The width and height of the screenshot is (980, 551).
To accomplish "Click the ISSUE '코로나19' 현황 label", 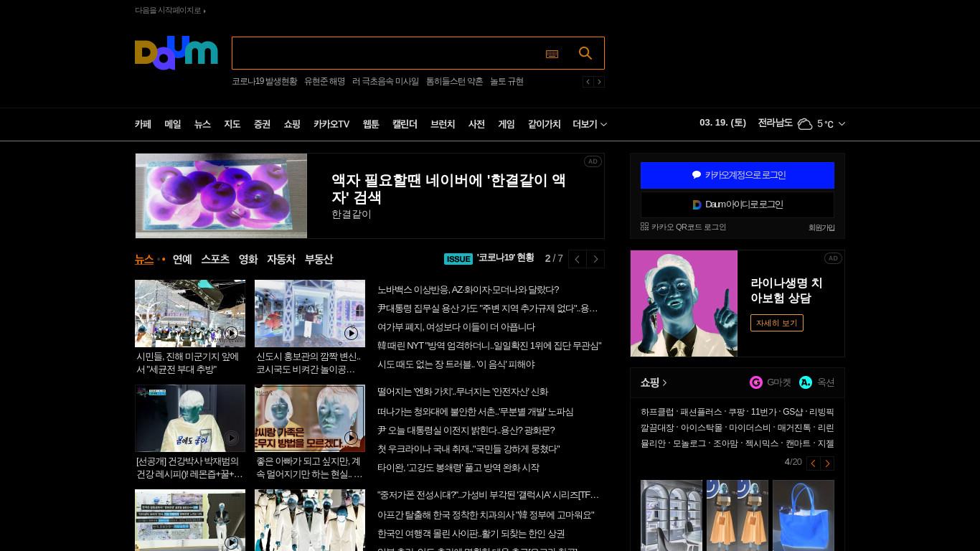I will [489, 258].
